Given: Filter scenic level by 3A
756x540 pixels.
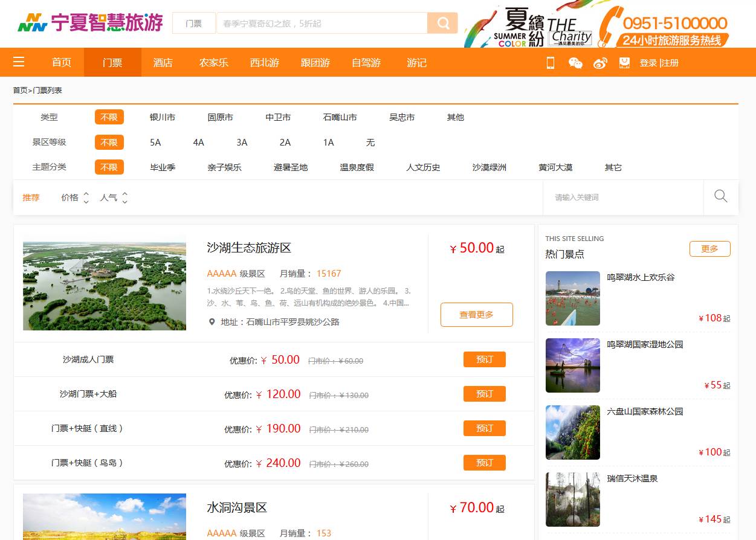Looking at the screenshot, I should coord(242,143).
